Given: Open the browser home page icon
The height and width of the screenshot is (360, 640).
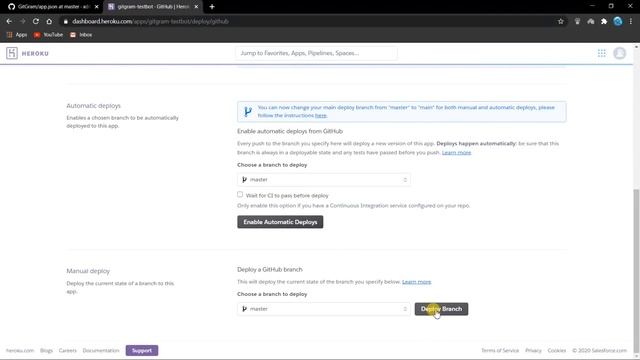Looking at the screenshot, I should coord(49,21).
